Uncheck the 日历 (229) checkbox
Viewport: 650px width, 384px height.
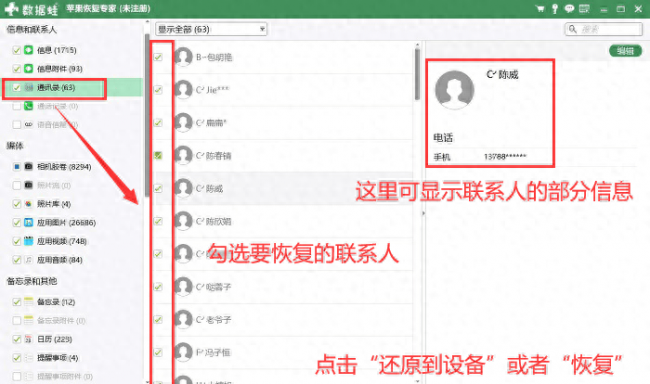click(x=17, y=339)
